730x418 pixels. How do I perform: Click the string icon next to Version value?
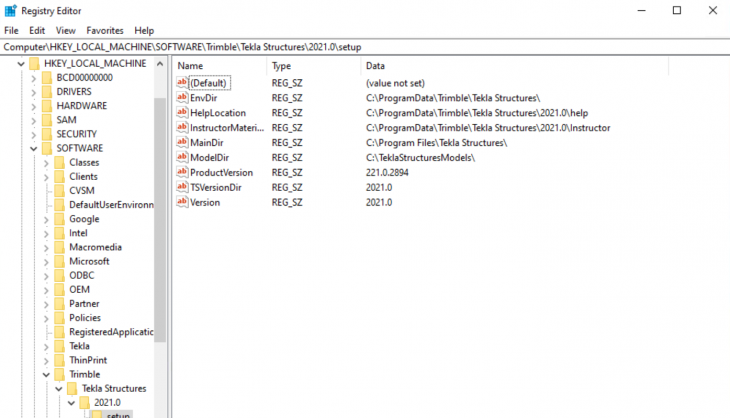182,202
